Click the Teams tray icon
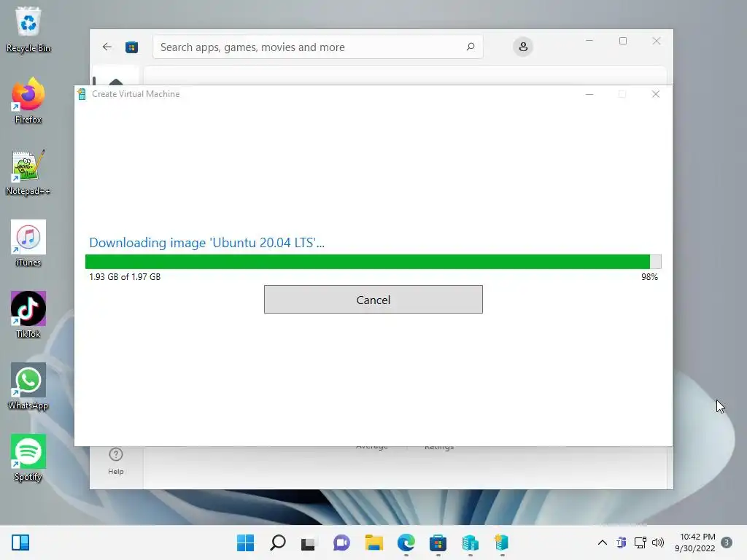Viewport: 747px width, 560px height. [622, 542]
